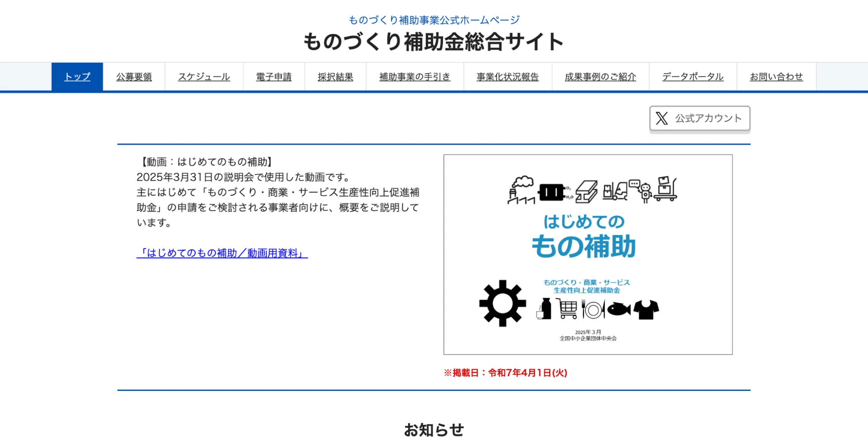Screen dimensions: 868x446
Task: Click the blue もの補助 title in thumbnail
Action: point(584,247)
